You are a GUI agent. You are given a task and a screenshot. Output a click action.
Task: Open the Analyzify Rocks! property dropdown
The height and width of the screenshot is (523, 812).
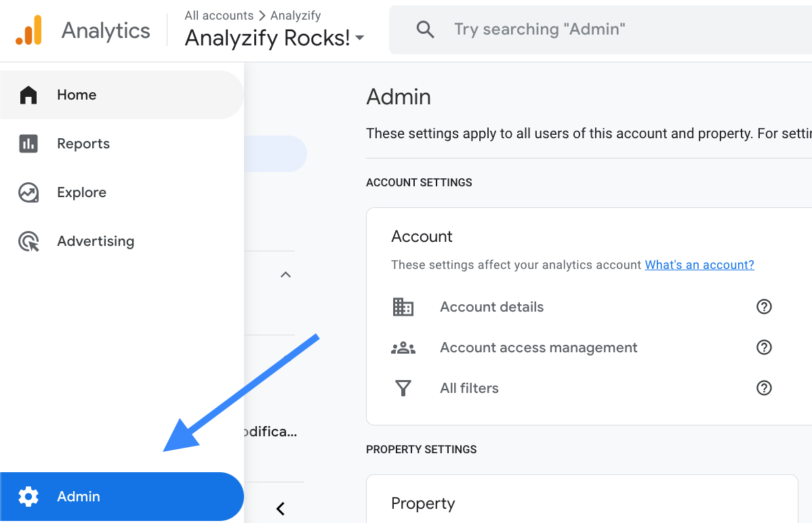coord(275,38)
